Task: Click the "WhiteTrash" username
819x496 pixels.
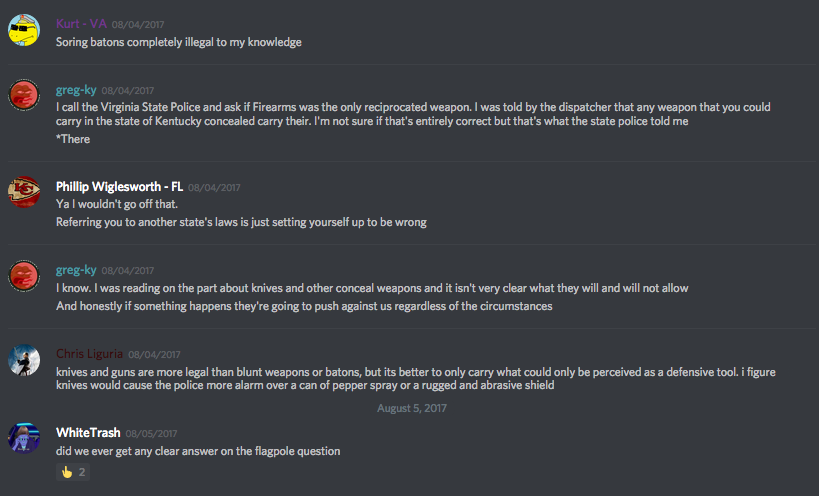Action: (x=88, y=433)
